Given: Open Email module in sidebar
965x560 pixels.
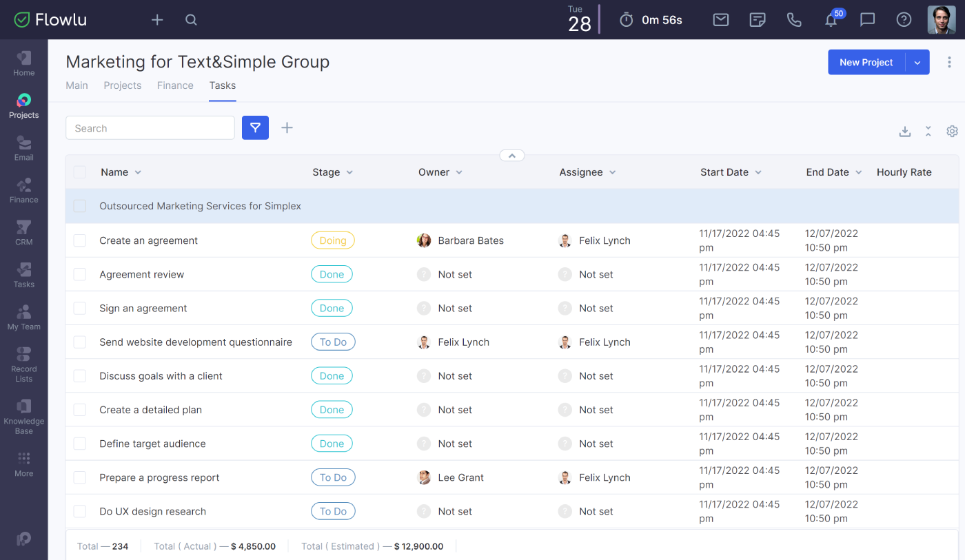Looking at the screenshot, I should (x=24, y=148).
